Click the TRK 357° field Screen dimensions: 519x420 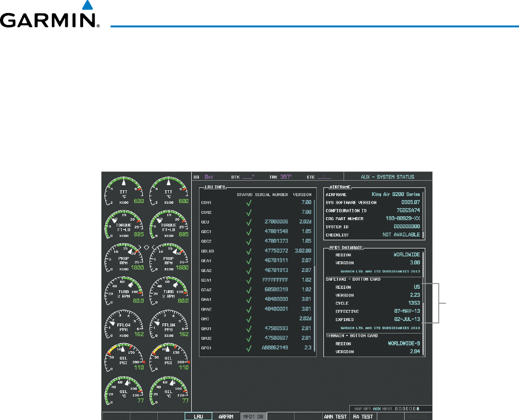(x=281, y=177)
